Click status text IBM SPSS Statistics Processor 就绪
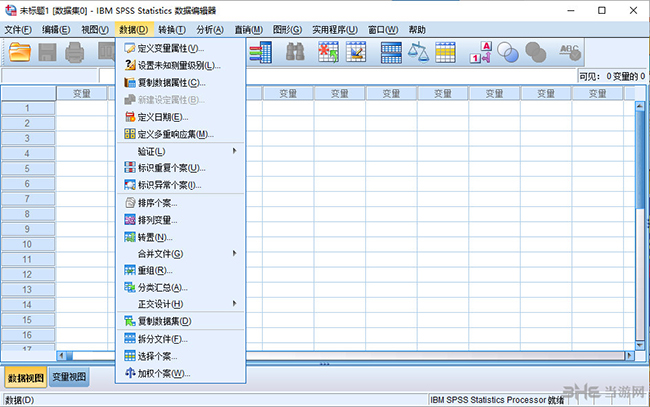The width and height of the screenshot is (650, 407). click(x=497, y=400)
